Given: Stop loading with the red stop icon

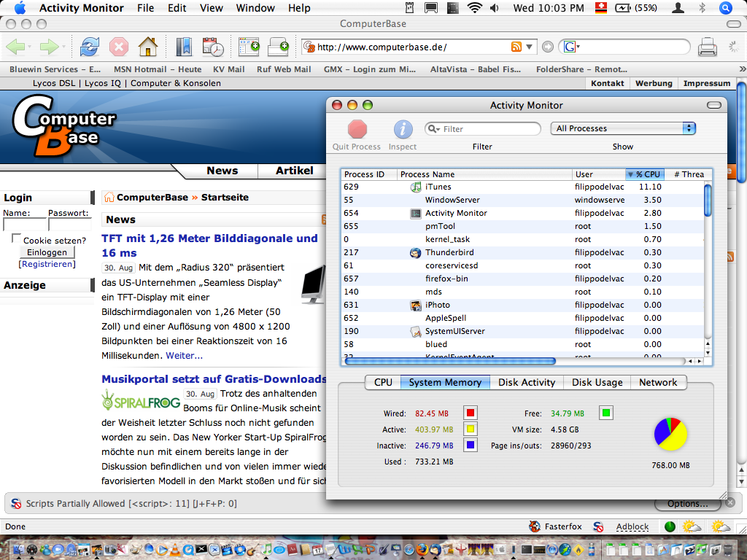Looking at the screenshot, I should coord(119,47).
